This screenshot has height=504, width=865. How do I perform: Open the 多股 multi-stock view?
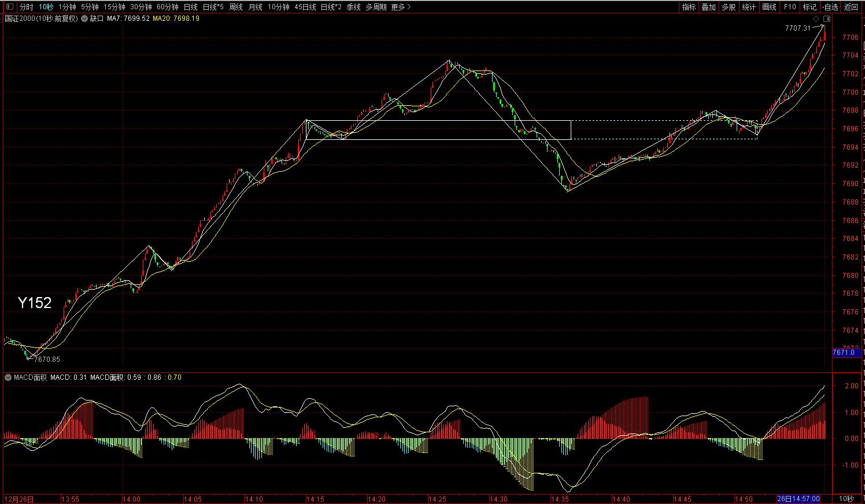[x=729, y=7]
